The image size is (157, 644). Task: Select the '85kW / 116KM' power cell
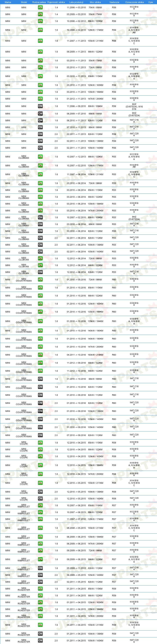(95, 505)
